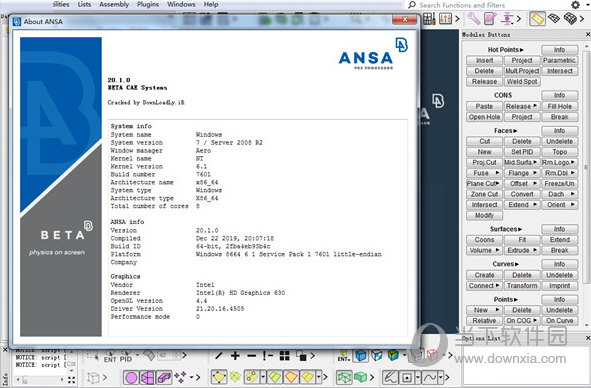Open the Connect submenu in Curves

[484, 286]
